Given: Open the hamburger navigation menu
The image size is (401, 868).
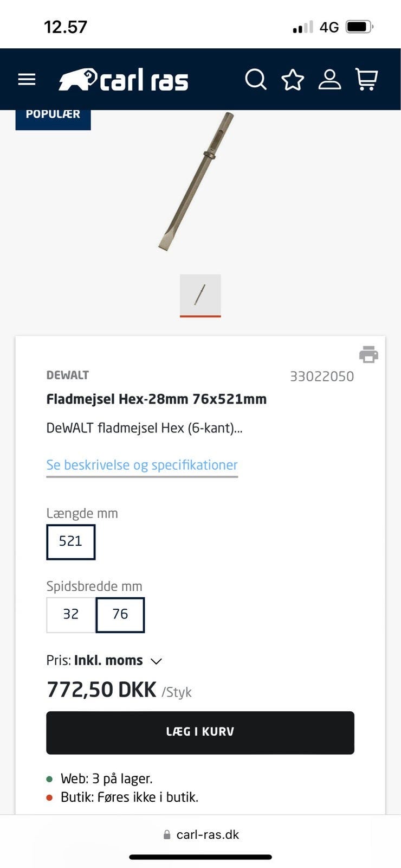Looking at the screenshot, I should coord(27,80).
